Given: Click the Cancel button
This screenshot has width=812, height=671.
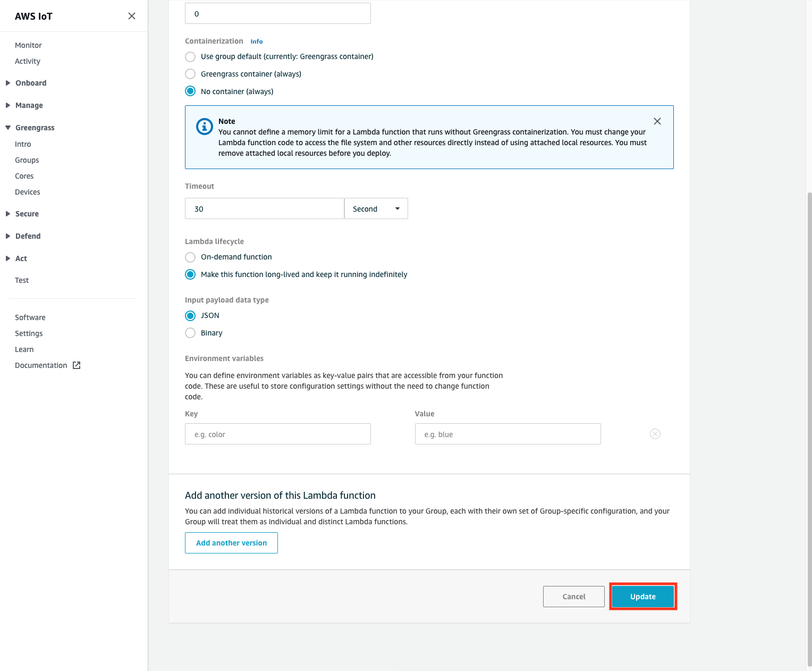Looking at the screenshot, I should [x=574, y=597].
